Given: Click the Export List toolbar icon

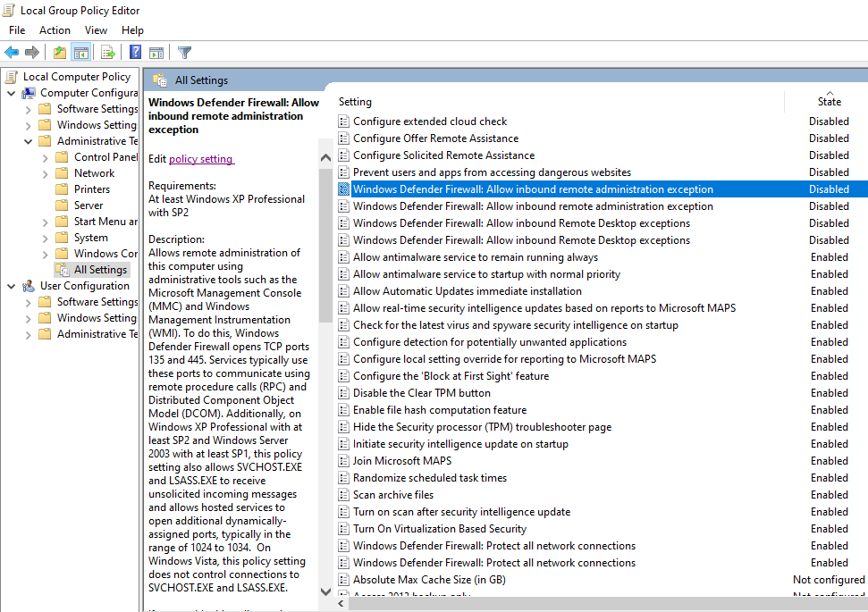Looking at the screenshot, I should pos(108,53).
